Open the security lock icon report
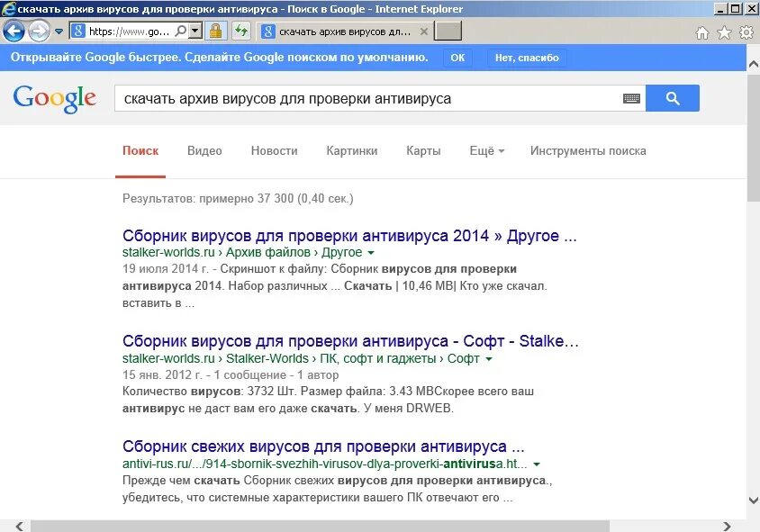Screen dimensions: 760x532 tap(216, 32)
